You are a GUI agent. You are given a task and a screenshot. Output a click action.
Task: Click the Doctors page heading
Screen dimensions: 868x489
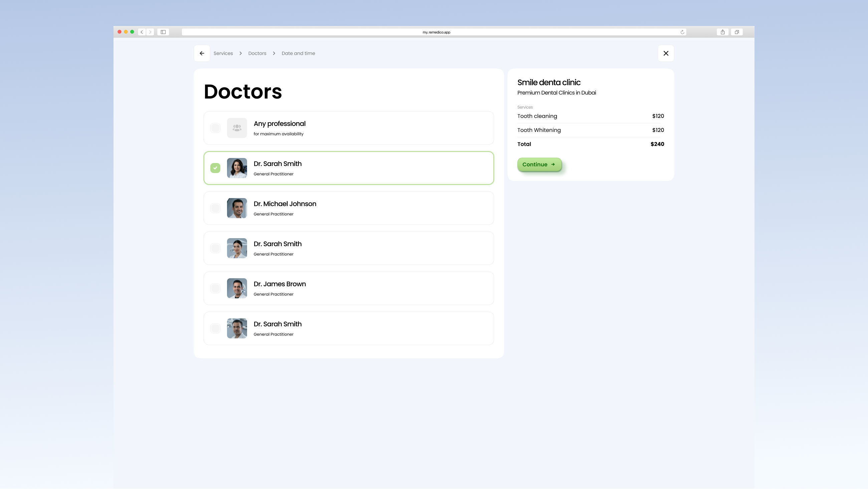point(243,92)
